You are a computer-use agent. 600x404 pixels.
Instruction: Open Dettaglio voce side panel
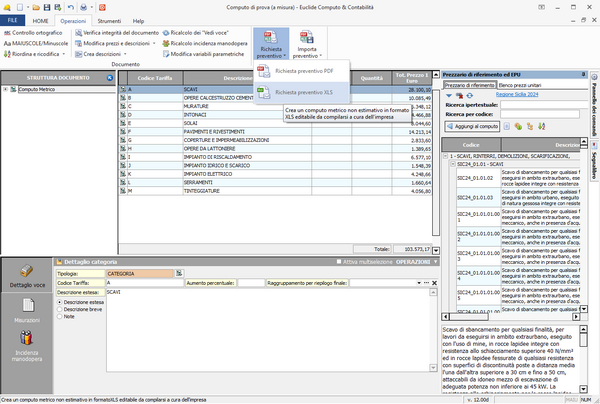pyautogui.click(x=28, y=278)
